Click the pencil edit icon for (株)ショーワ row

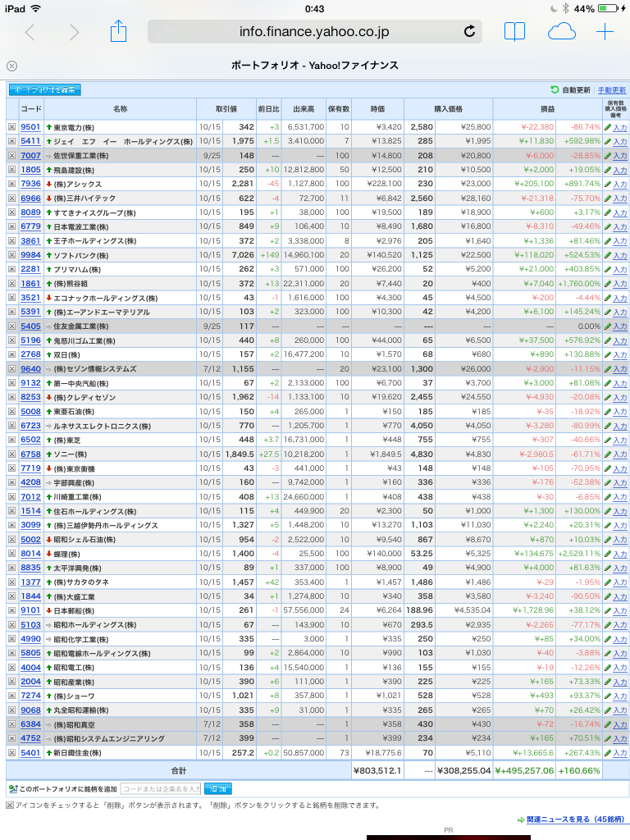pos(608,696)
